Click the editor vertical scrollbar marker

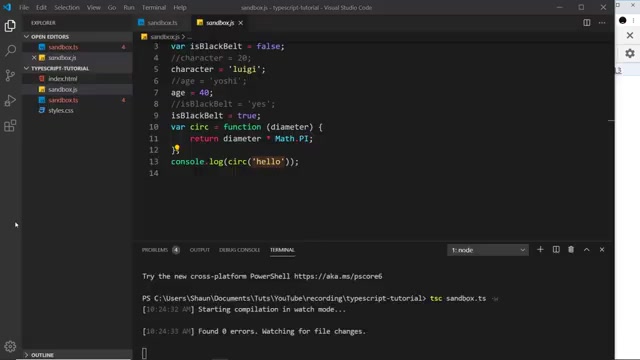coord(611,120)
